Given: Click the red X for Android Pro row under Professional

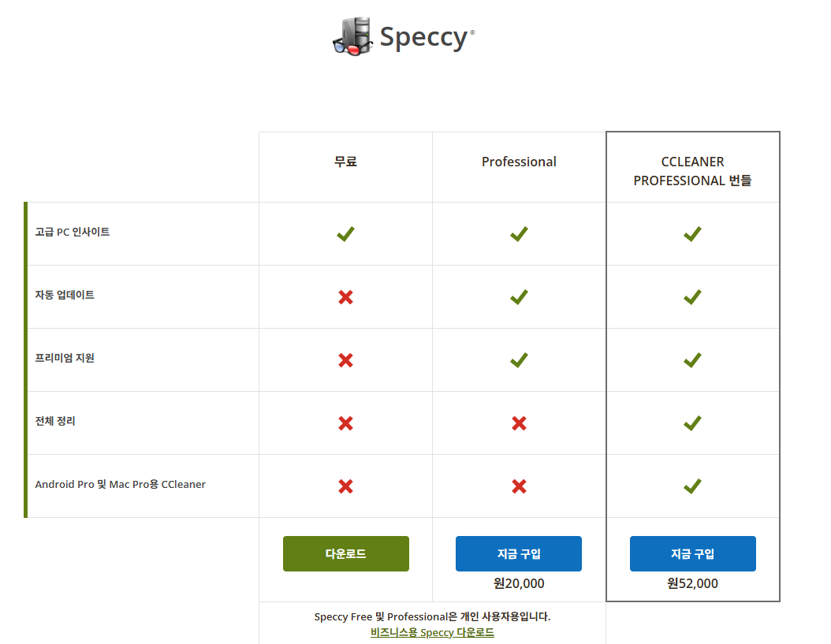Looking at the screenshot, I should (519, 486).
